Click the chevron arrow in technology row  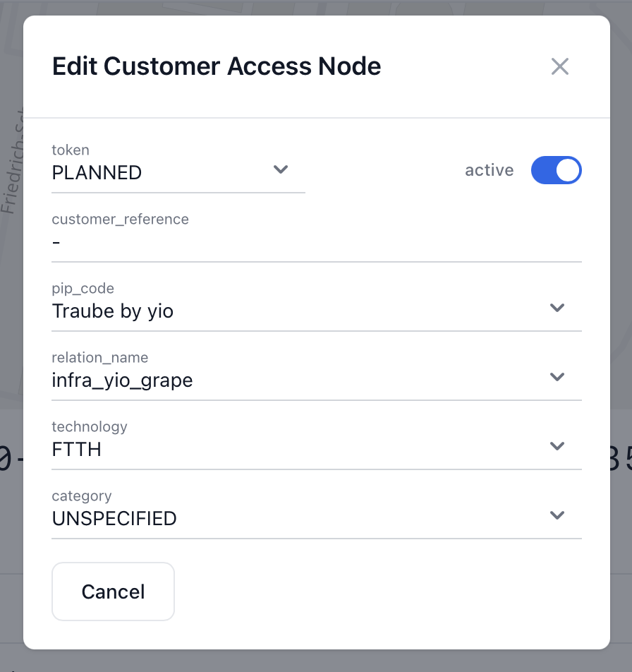tap(557, 446)
